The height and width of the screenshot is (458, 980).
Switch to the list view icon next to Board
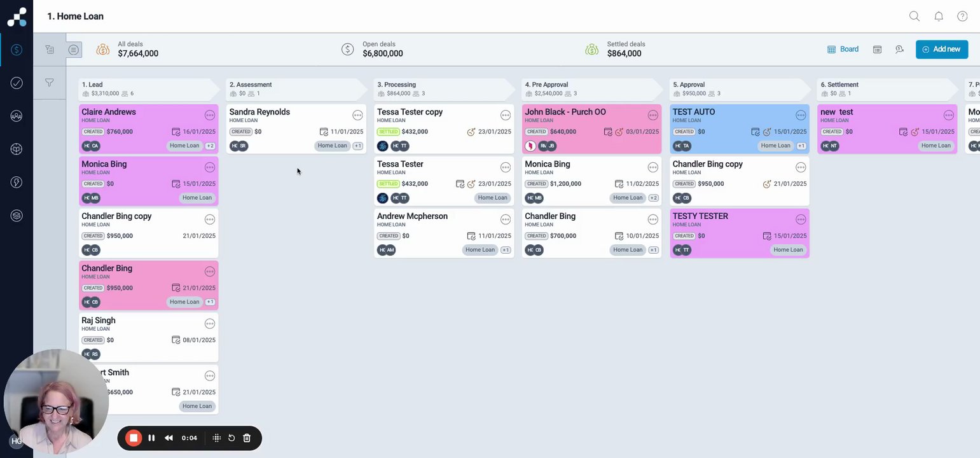point(877,49)
